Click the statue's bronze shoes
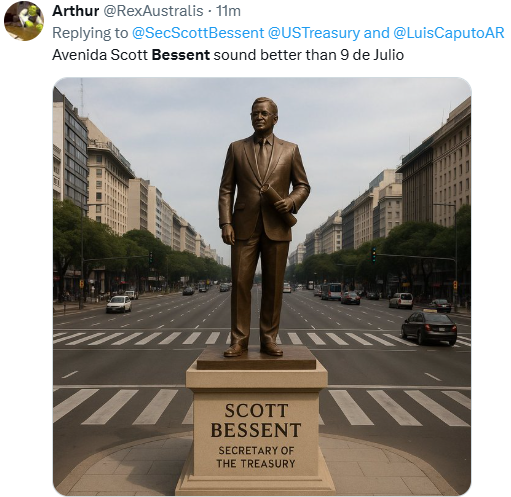This screenshot has height=497, width=511. [x=253, y=349]
